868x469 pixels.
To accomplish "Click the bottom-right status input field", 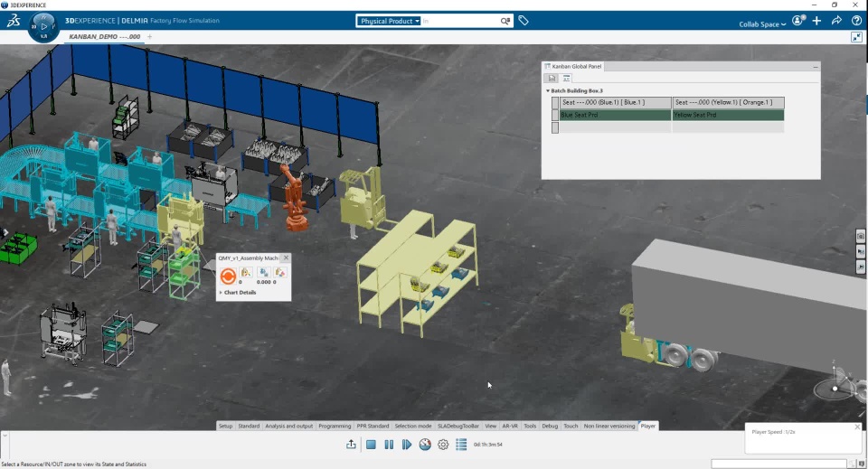I will [x=778, y=464].
